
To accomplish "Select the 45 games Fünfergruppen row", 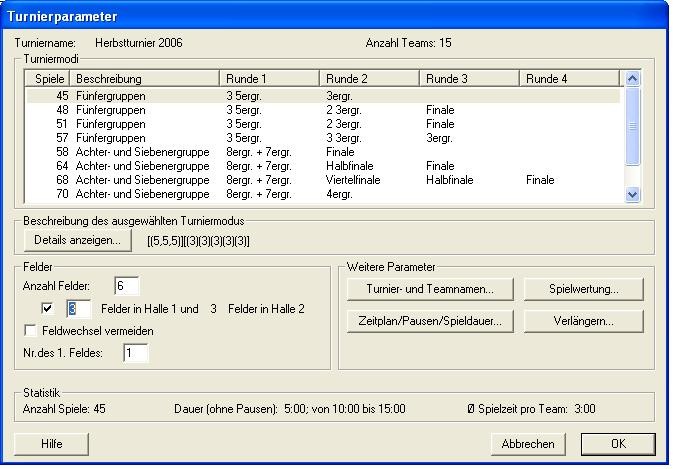I will click(150, 96).
